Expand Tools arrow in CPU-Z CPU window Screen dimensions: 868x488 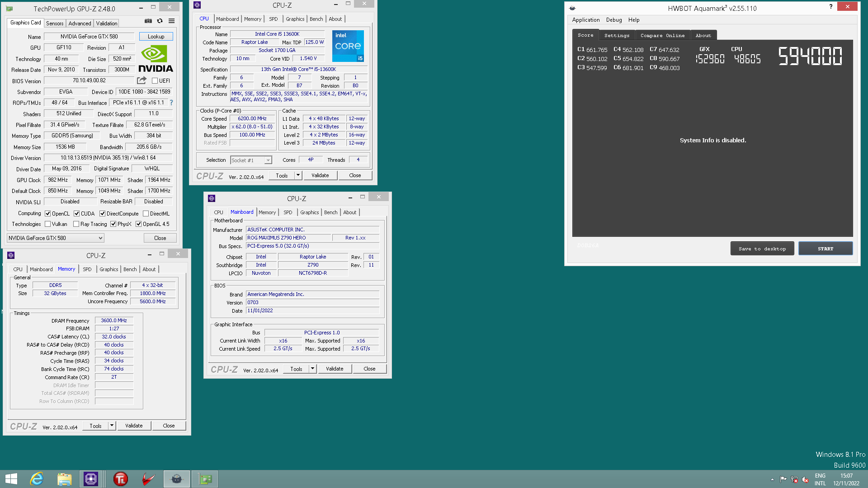[x=298, y=175]
